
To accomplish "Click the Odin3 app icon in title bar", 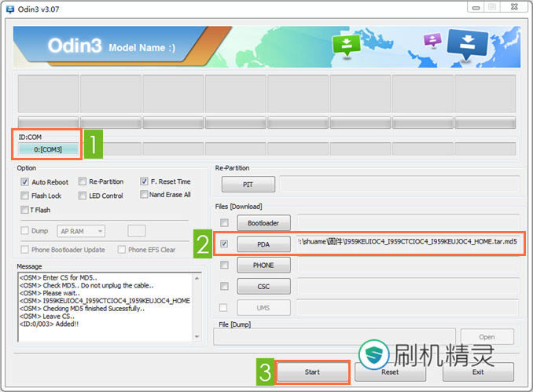I will 9,9.
